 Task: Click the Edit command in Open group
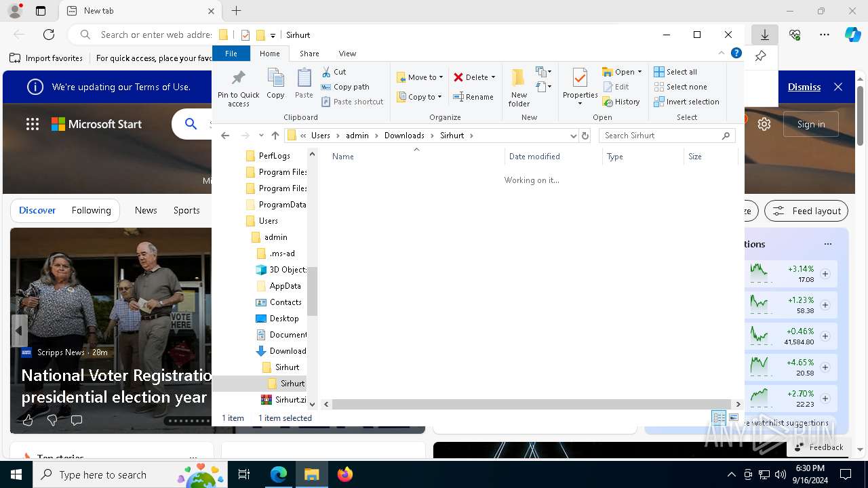(616, 87)
